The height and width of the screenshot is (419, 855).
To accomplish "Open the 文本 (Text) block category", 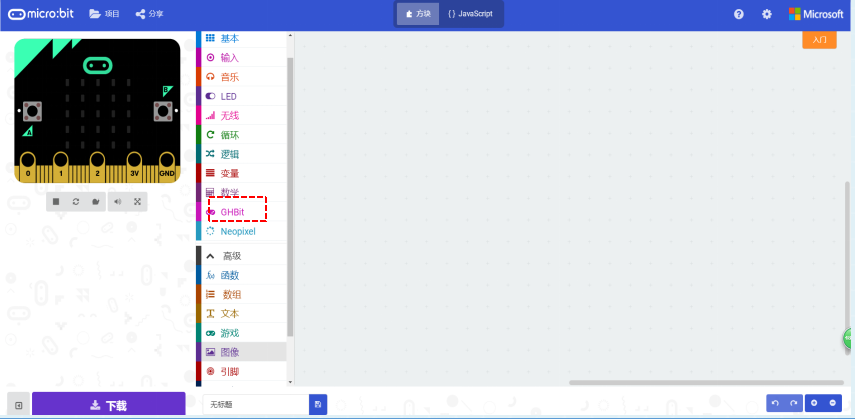I will click(x=241, y=314).
